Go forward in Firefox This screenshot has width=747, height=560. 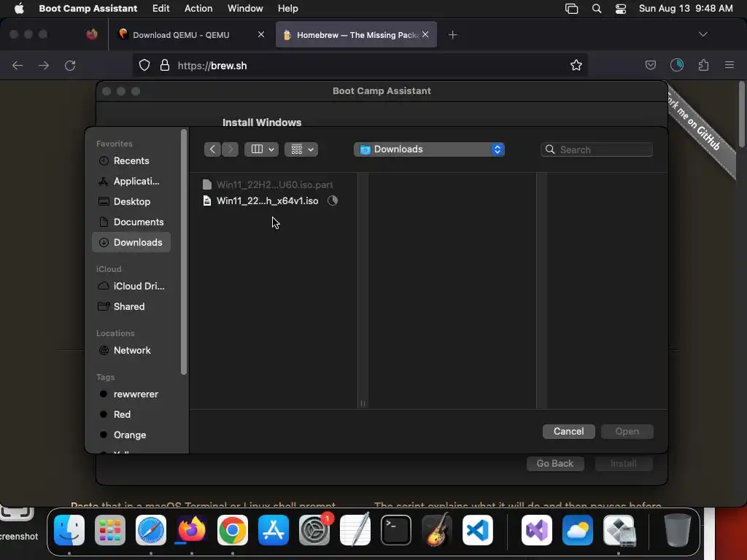(44, 66)
